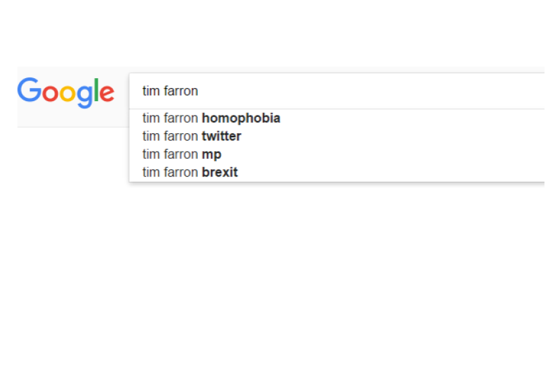Click the bold word "twitter" in the suggestions
556x392 pixels.
(x=221, y=137)
